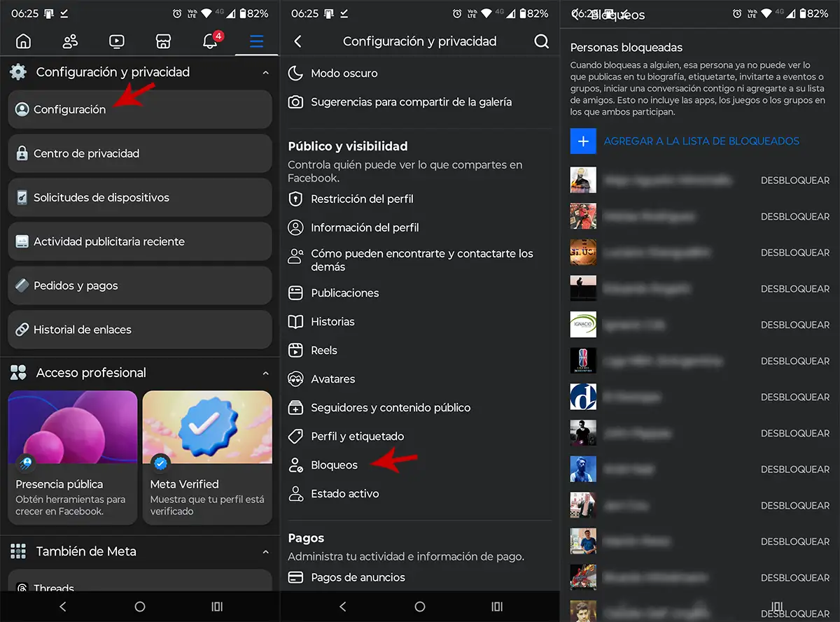This screenshot has width=840, height=622.
Task: Open the Video tab icon
Action: (117, 41)
